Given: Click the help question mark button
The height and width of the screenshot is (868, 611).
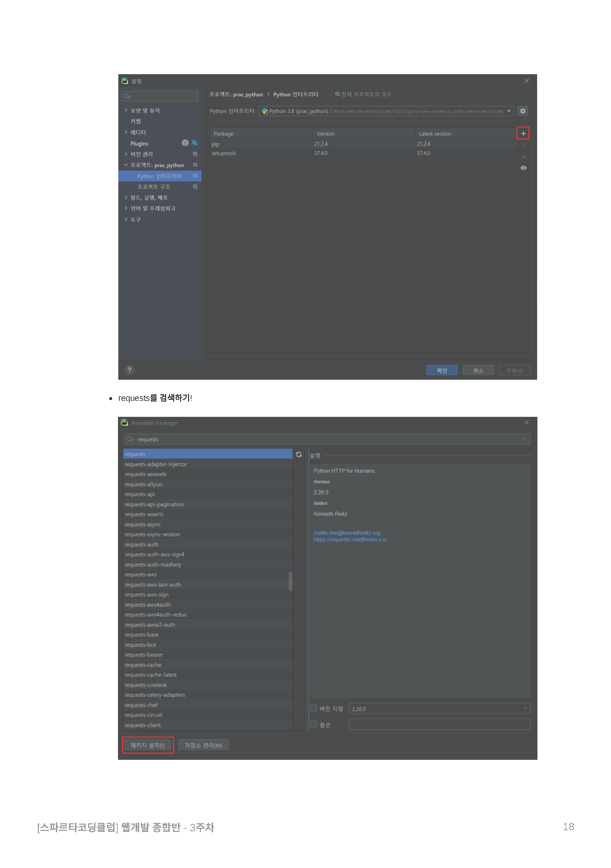Looking at the screenshot, I should (x=129, y=370).
